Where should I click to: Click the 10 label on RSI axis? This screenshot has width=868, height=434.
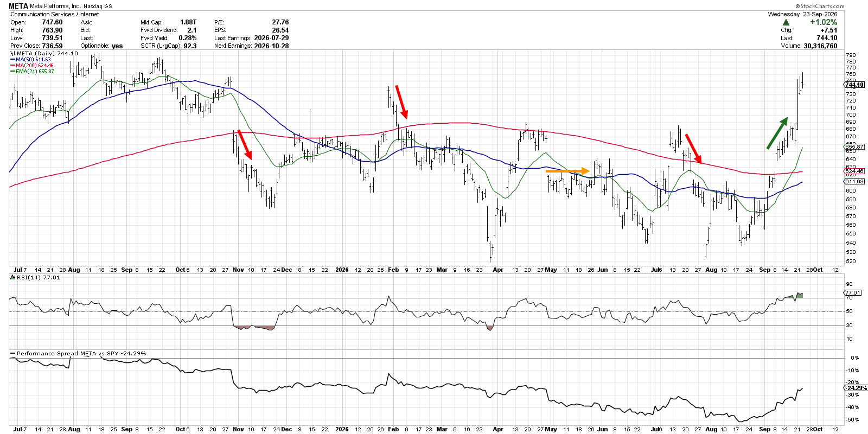coord(849,339)
